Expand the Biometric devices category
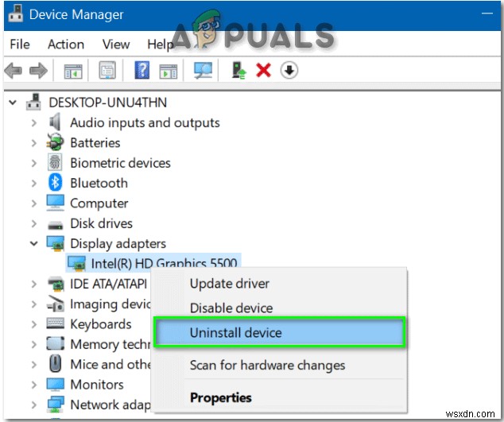Viewport: 504px width, 422px height. 33,163
